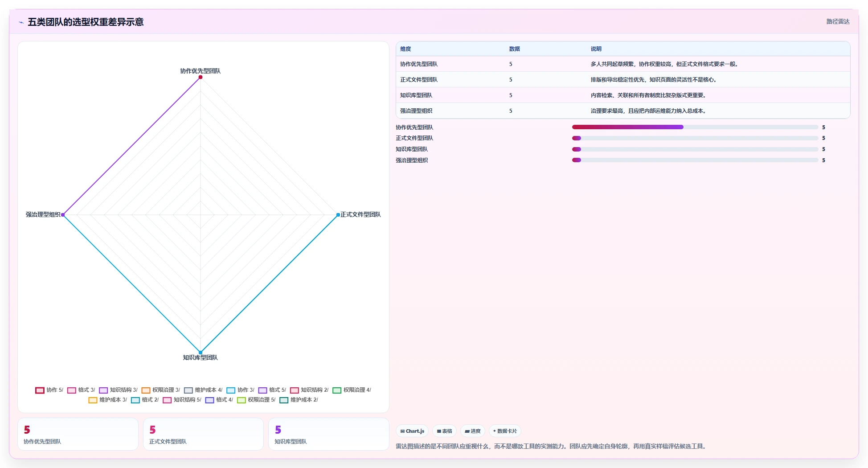Click the 知识库型团队 progress bar
Image resolution: width=868 pixels, height=468 pixels.
(695, 149)
